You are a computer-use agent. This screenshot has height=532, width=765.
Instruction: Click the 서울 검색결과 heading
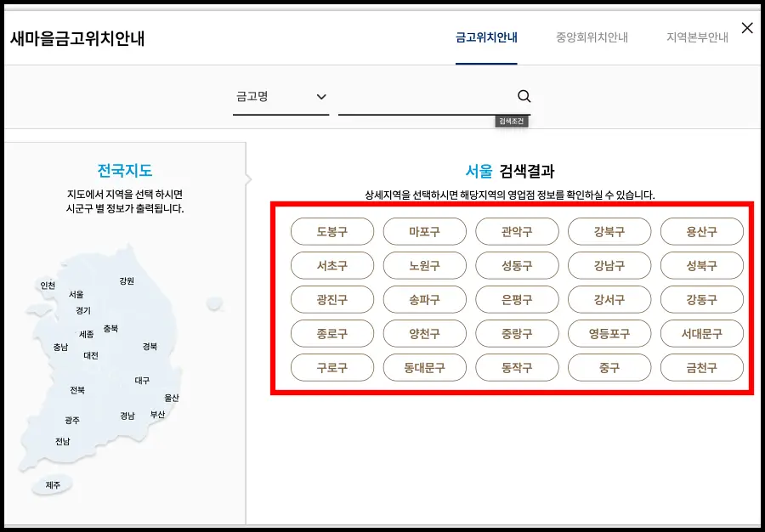click(510, 171)
